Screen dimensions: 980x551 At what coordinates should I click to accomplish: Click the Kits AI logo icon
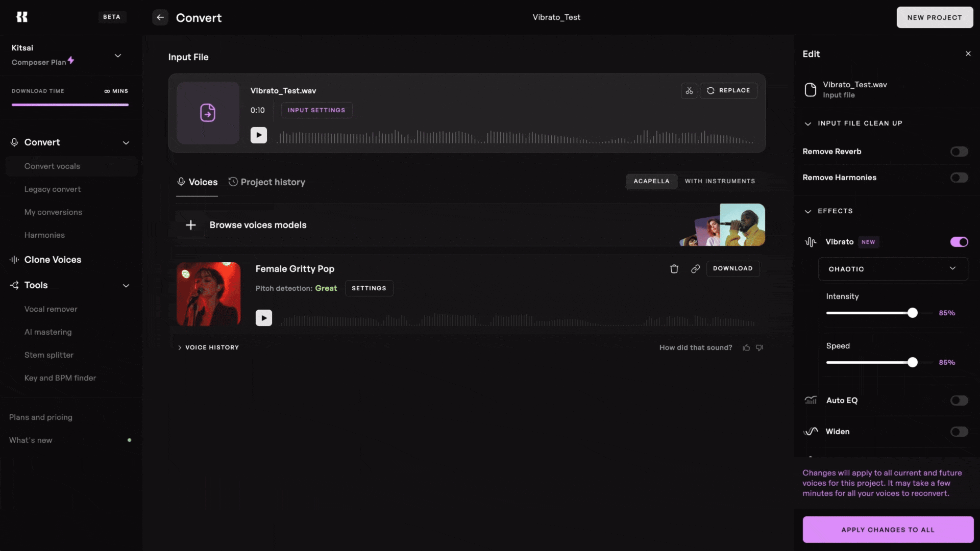tap(22, 17)
